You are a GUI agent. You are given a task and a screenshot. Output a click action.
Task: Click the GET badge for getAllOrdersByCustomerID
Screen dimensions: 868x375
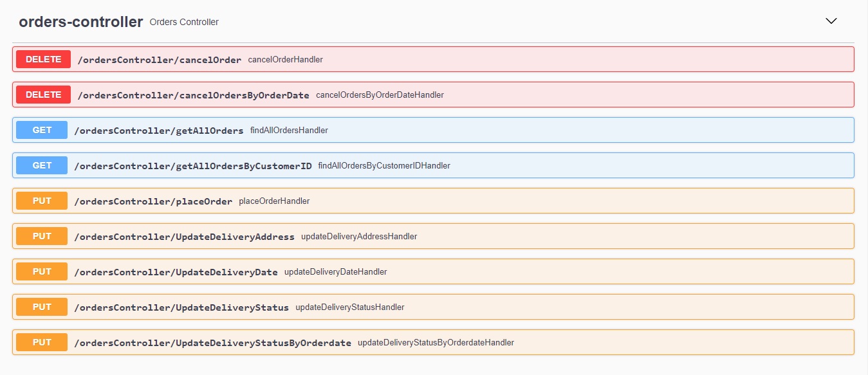tap(41, 165)
